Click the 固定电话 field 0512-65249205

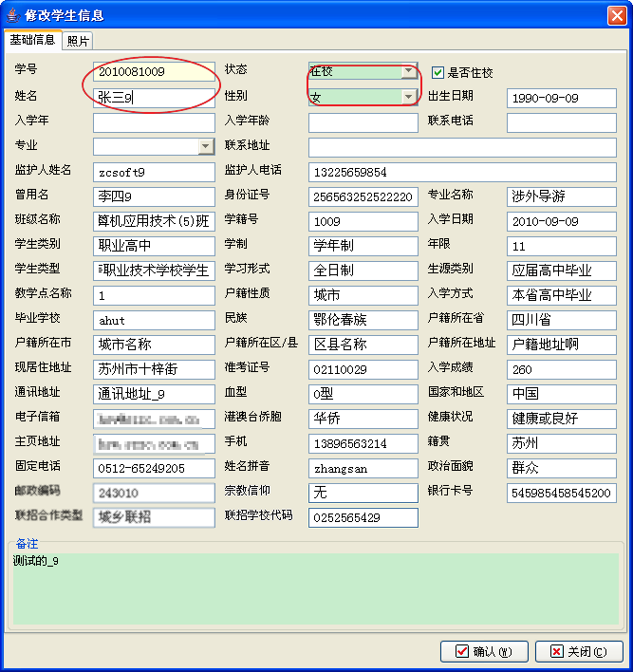click(x=154, y=469)
